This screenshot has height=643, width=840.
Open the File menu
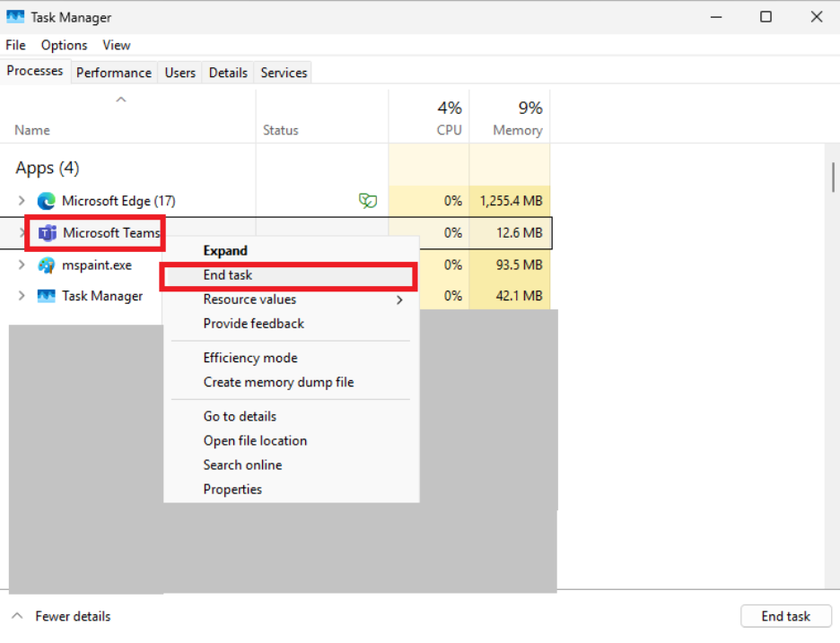point(15,45)
